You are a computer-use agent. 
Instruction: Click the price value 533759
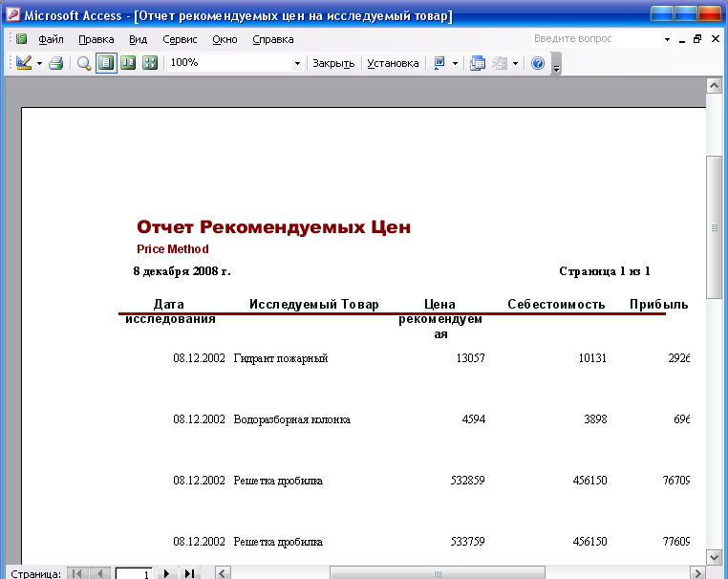click(467, 542)
